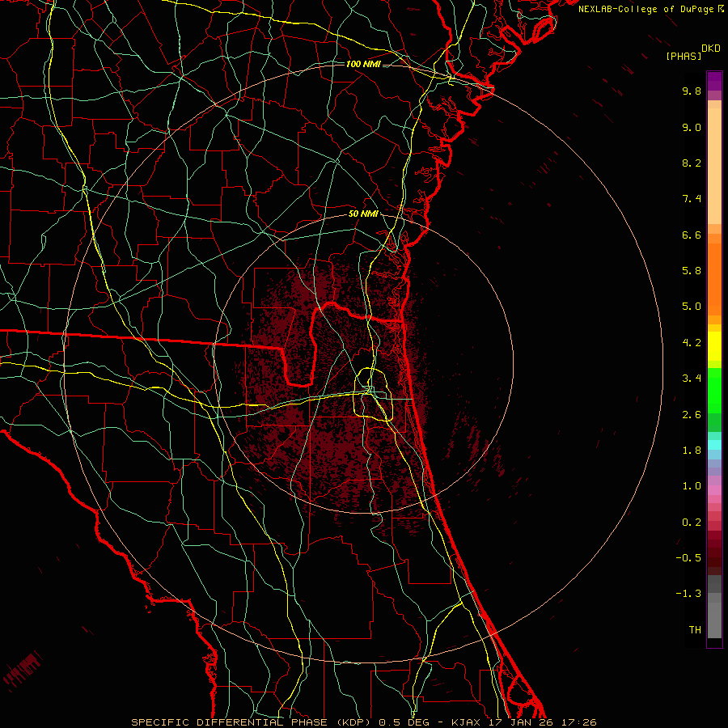Click the 17 JAN 26 date in the caption

click(522, 722)
